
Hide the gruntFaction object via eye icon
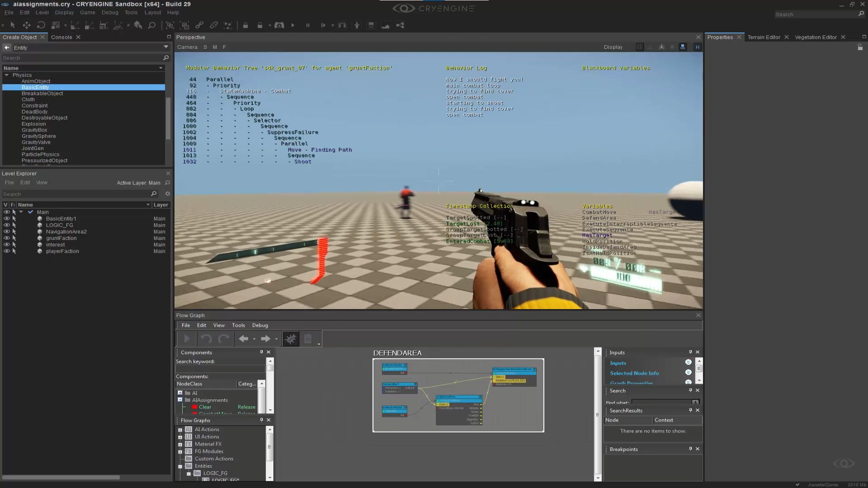pyautogui.click(x=6, y=238)
